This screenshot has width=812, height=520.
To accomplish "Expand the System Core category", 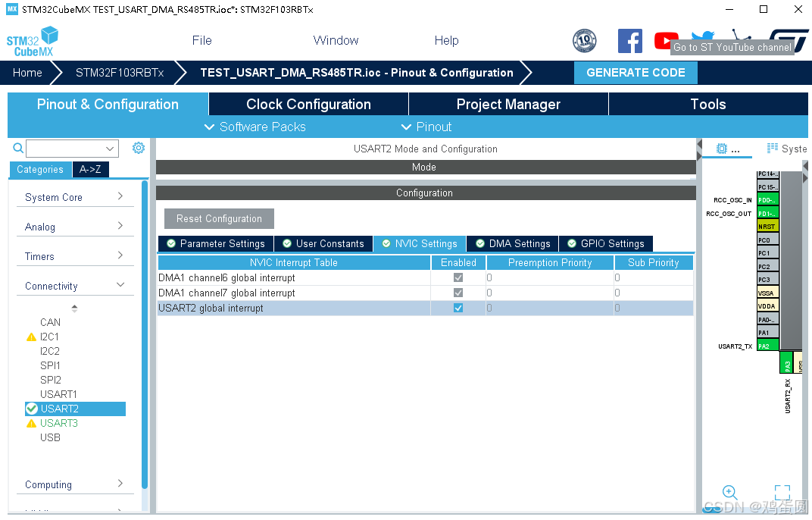I will pos(75,197).
